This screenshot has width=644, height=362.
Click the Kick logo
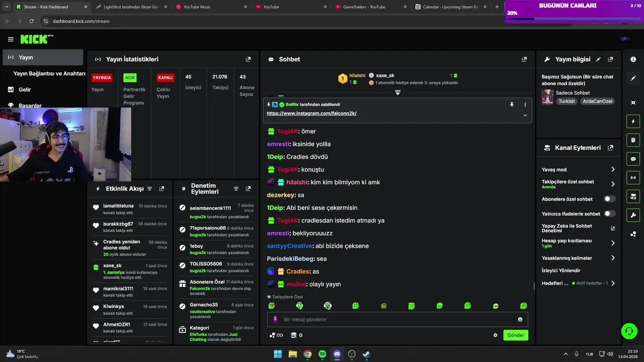[x=36, y=39]
